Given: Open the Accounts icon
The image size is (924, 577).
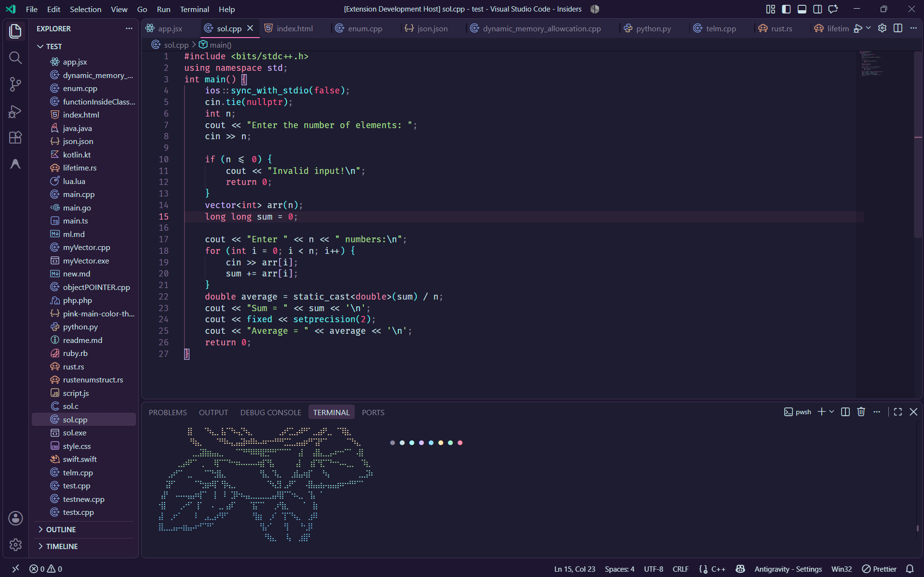Looking at the screenshot, I should click(15, 518).
